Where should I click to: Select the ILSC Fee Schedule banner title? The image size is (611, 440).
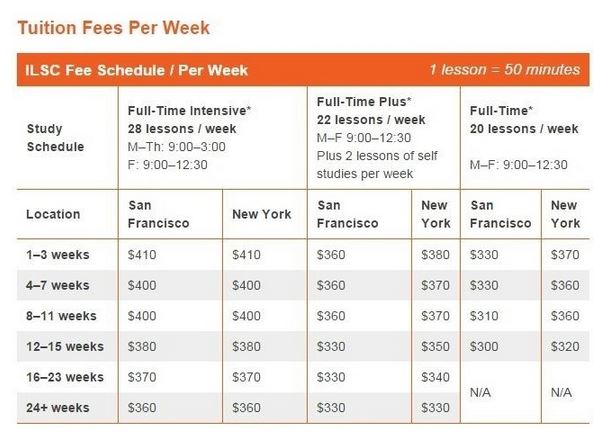point(136,70)
